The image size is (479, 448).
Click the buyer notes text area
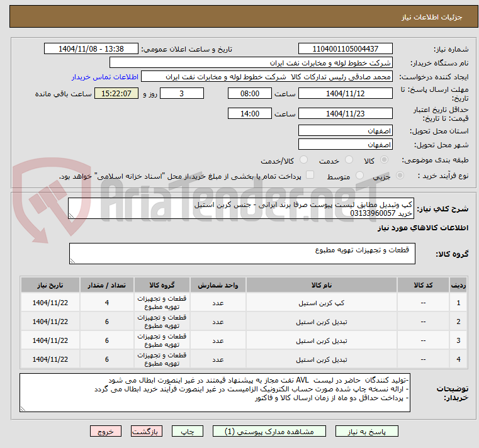click(215, 393)
